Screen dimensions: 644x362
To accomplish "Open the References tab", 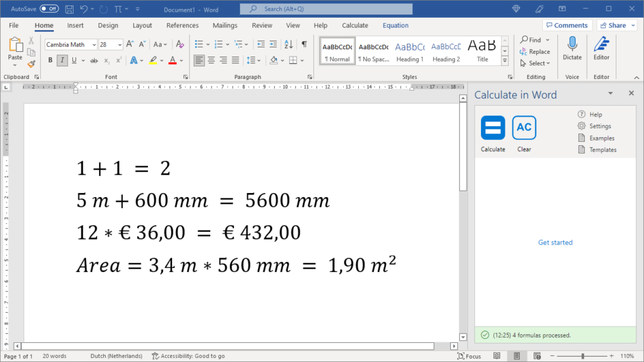I will pyautogui.click(x=183, y=26).
